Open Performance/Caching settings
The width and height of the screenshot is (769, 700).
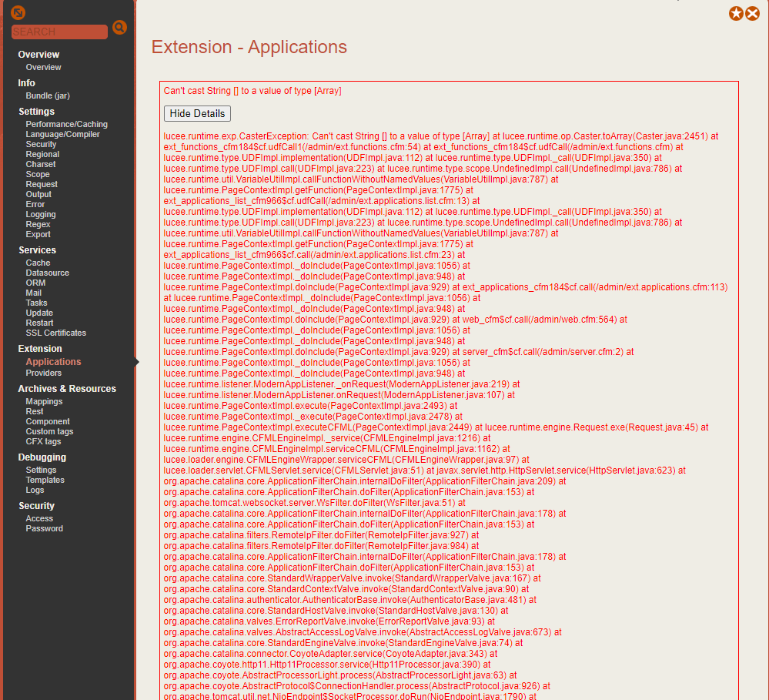tap(67, 124)
